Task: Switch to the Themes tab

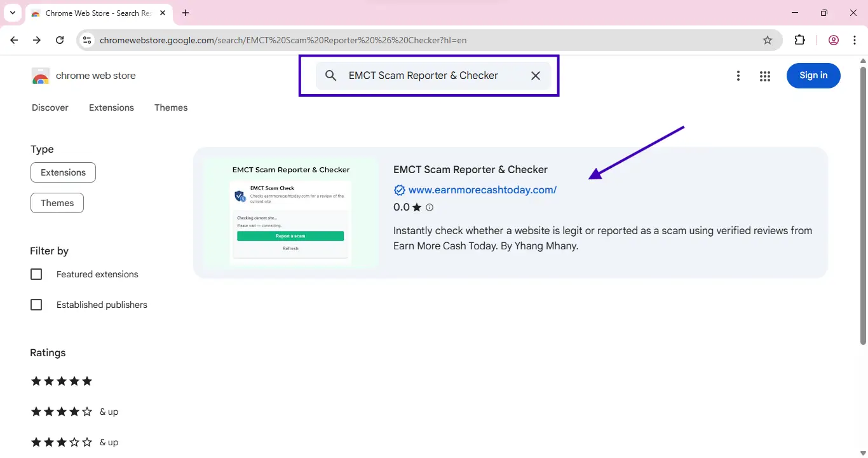Action: (x=171, y=108)
